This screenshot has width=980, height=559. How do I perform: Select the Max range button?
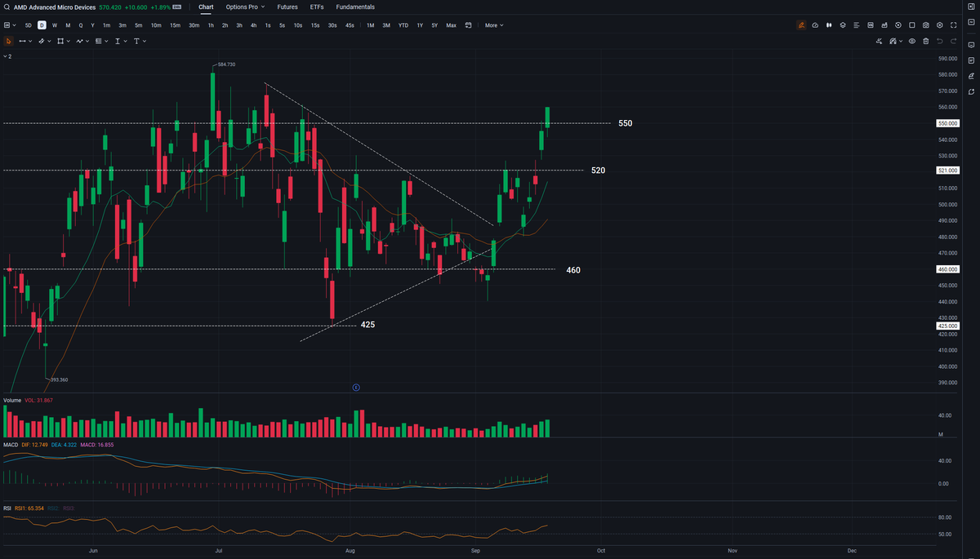451,25
